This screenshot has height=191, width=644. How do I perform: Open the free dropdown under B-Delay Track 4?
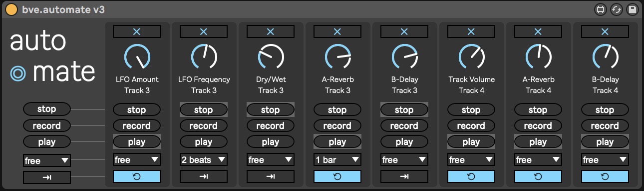(605, 160)
